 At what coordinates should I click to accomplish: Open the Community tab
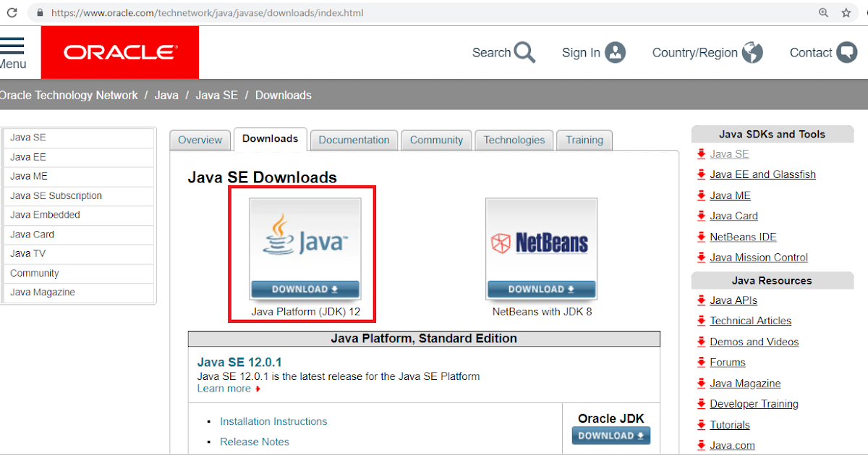[436, 140]
